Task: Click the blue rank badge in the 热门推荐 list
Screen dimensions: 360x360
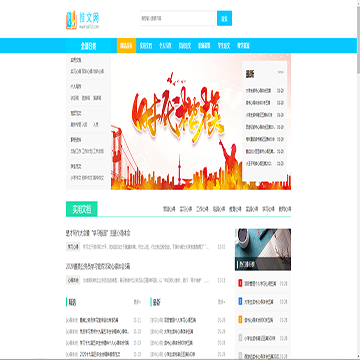Action: (x=240, y=301)
